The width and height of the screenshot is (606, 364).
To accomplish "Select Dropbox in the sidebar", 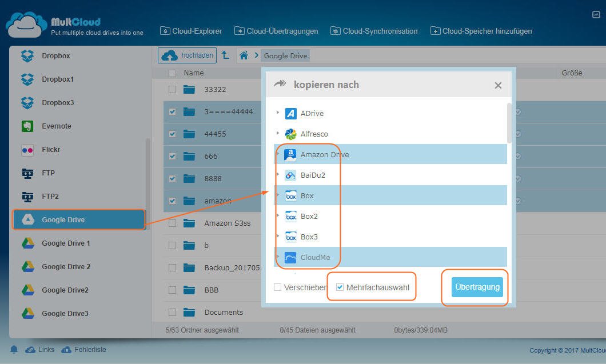I will point(55,55).
